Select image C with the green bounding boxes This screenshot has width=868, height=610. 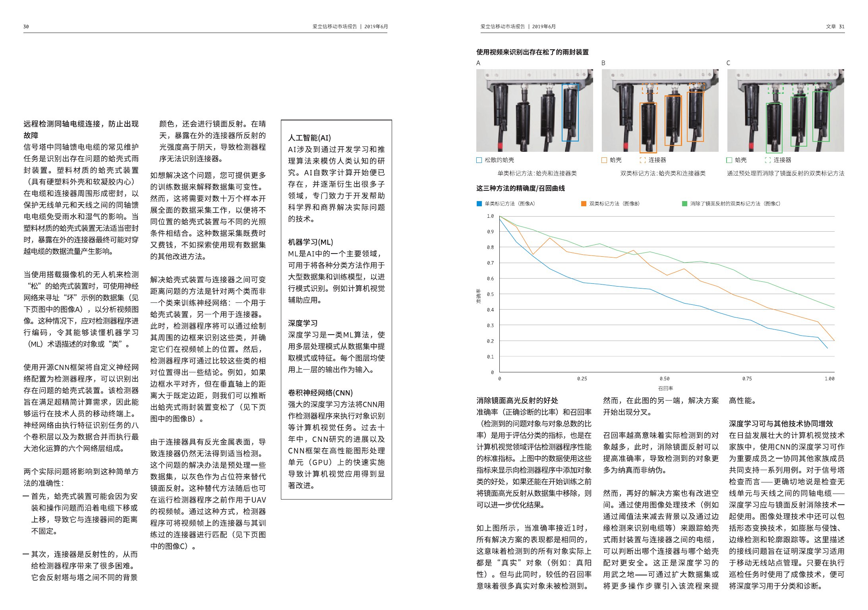(x=785, y=110)
